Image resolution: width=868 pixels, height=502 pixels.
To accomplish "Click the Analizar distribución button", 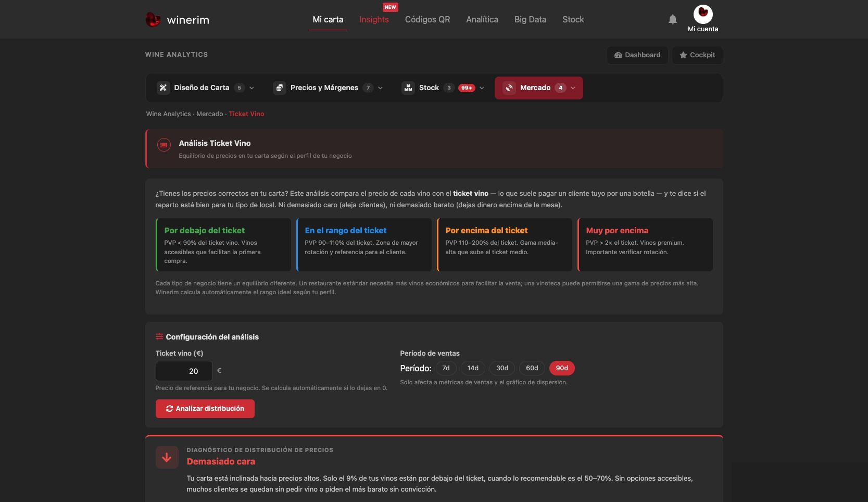I will (x=205, y=409).
